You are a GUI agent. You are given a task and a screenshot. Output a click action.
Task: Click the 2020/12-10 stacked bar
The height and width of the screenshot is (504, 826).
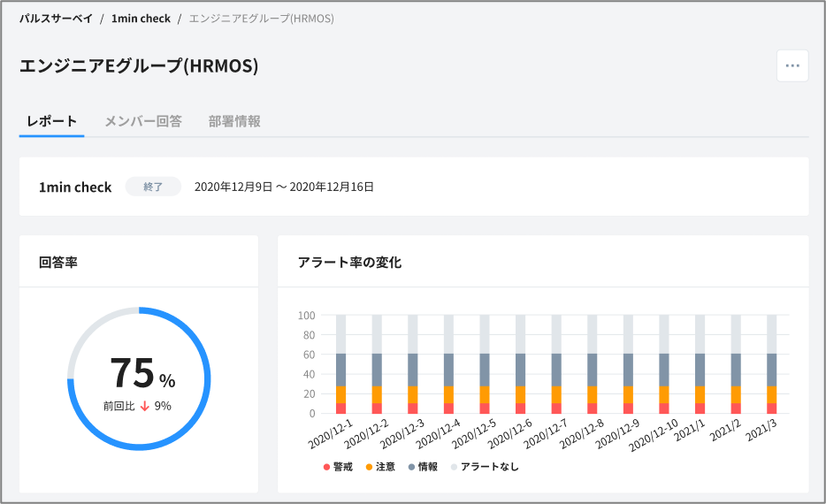coord(663,364)
